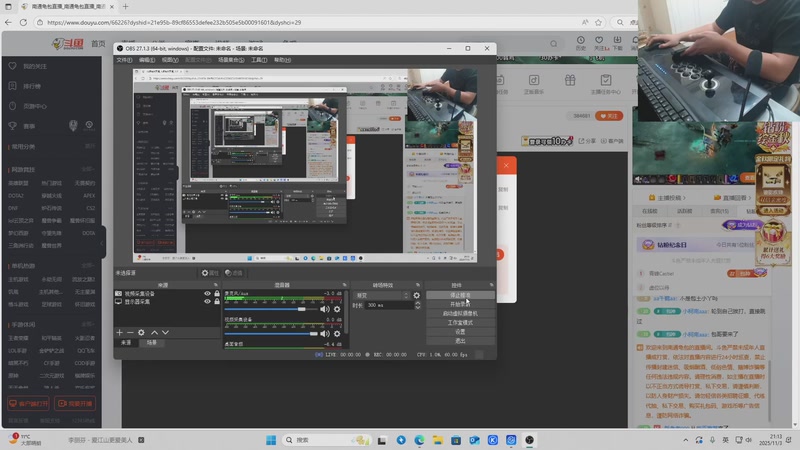The width and height of the screenshot is (800, 450).
Task: Open the 文件 menu in OBS
Action: pyautogui.click(x=124, y=60)
